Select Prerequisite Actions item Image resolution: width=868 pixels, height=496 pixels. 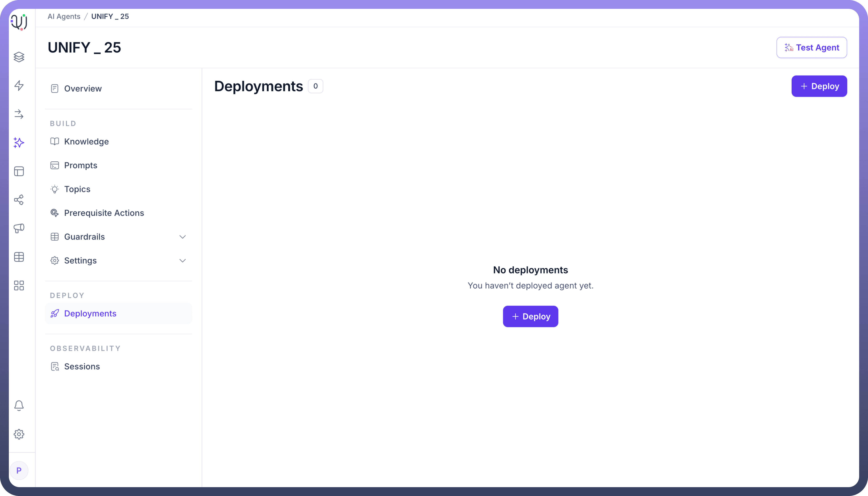click(x=104, y=213)
